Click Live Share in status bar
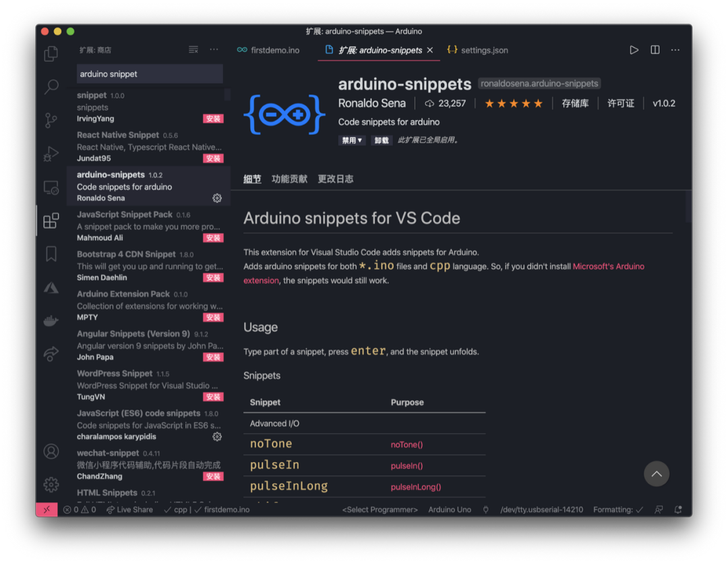This screenshot has width=728, height=564. (x=129, y=509)
